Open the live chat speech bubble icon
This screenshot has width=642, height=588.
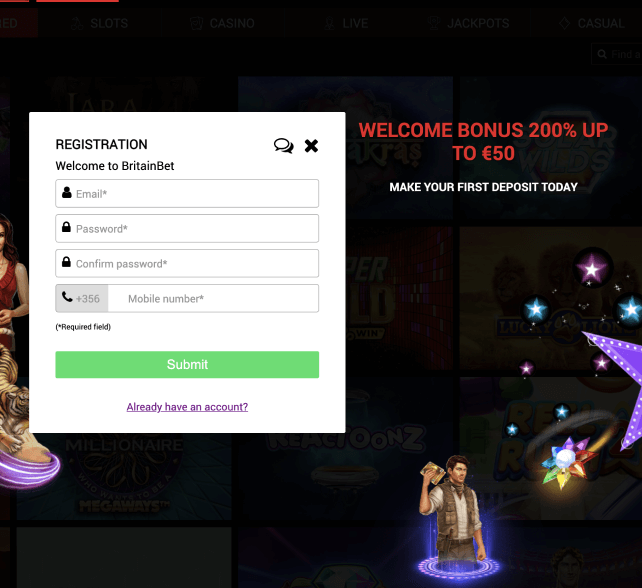click(283, 146)
